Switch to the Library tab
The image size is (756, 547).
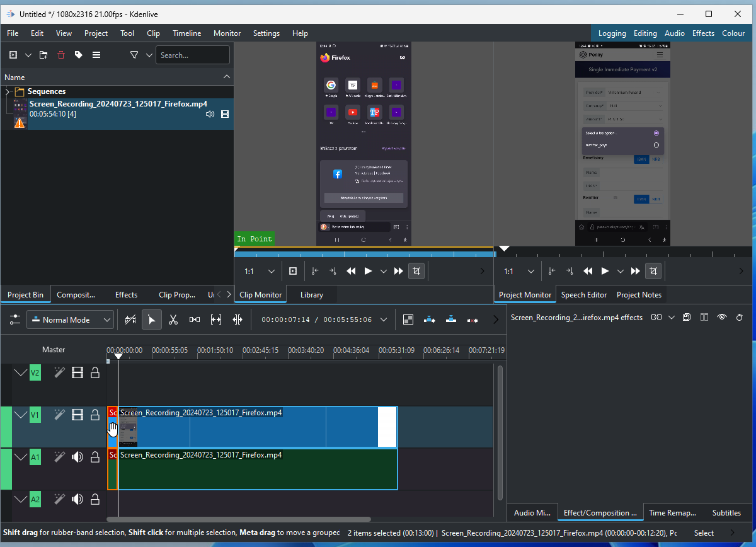click(x=312, y=294)
